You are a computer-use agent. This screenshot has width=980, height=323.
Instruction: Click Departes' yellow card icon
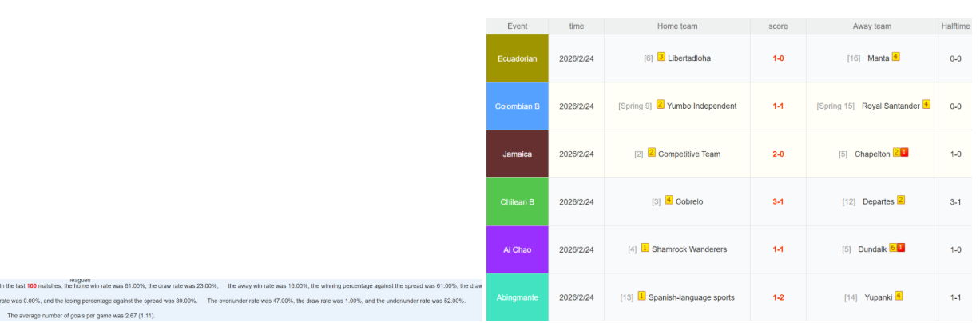pyautogui.click(x=901, y=201)
